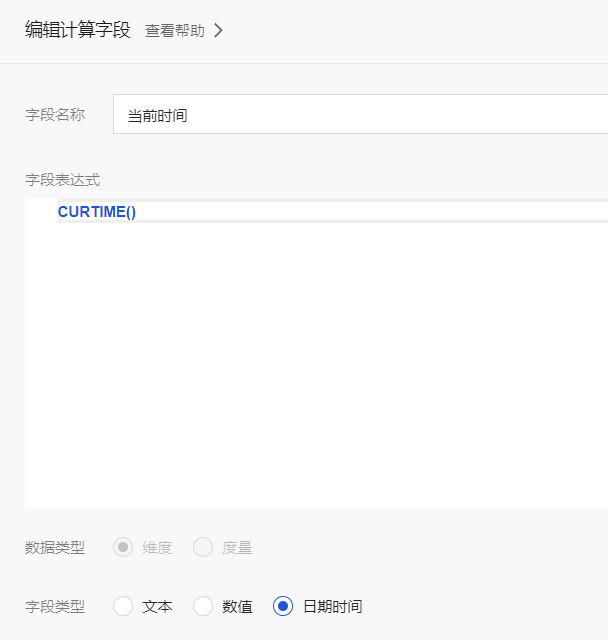Click the 数据类型 label
Viewport: 608px width, 640px height.
coord(55,547)
